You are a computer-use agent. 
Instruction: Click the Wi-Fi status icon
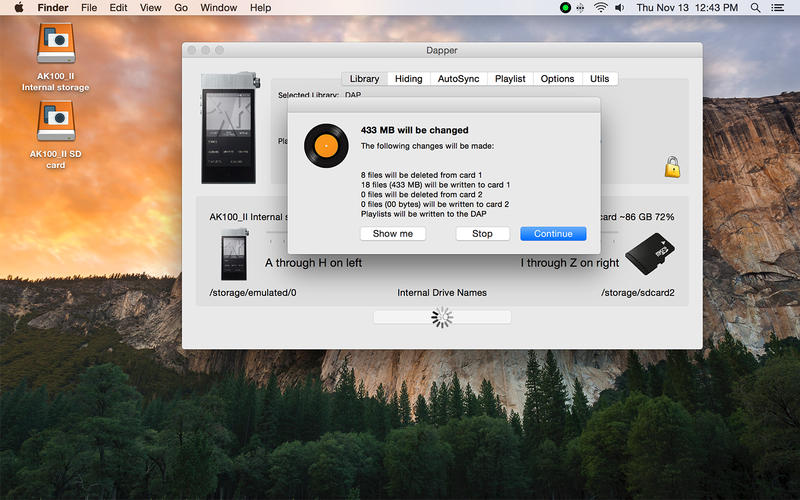pos(601,8)
